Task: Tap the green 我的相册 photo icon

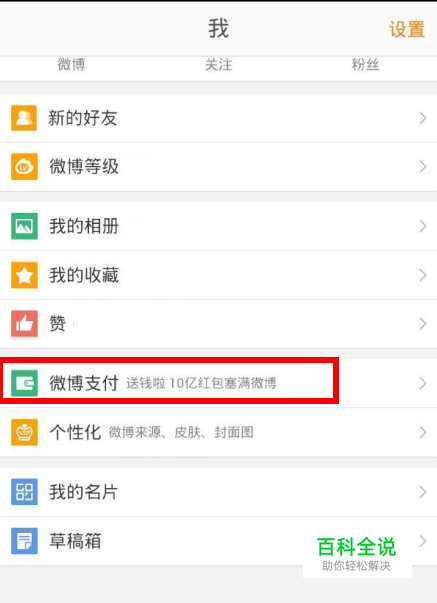Action: [24, 226]
